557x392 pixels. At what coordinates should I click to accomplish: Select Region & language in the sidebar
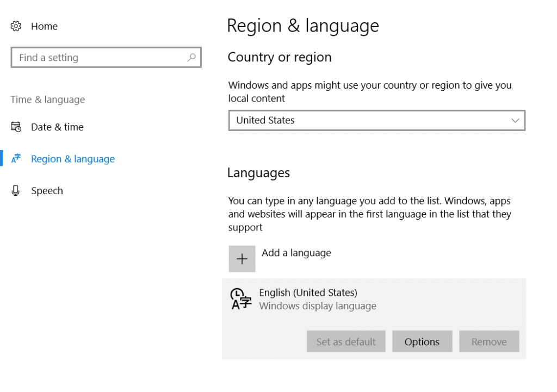pyautogui.click(x=73, y=159)
